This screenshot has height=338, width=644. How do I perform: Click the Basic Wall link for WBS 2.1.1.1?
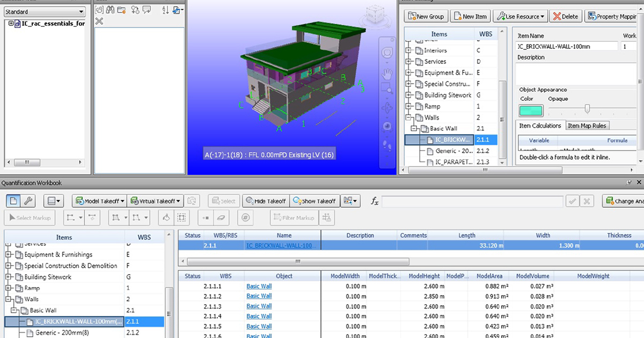pyautogui.click(x=259, y=286)
